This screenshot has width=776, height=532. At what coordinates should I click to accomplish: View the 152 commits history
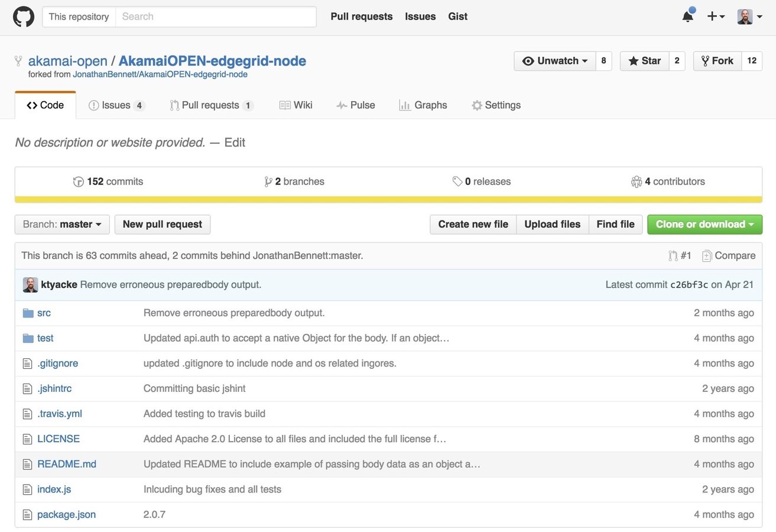tap(108, 181)
